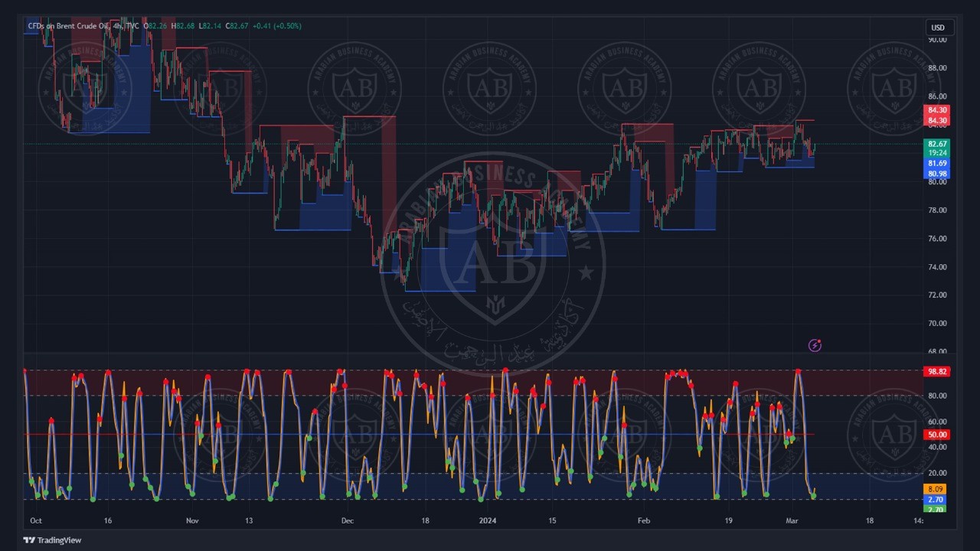Click the Nov date on time axis
This screenshot has height=551, width=980.
(x=192, y=521)
